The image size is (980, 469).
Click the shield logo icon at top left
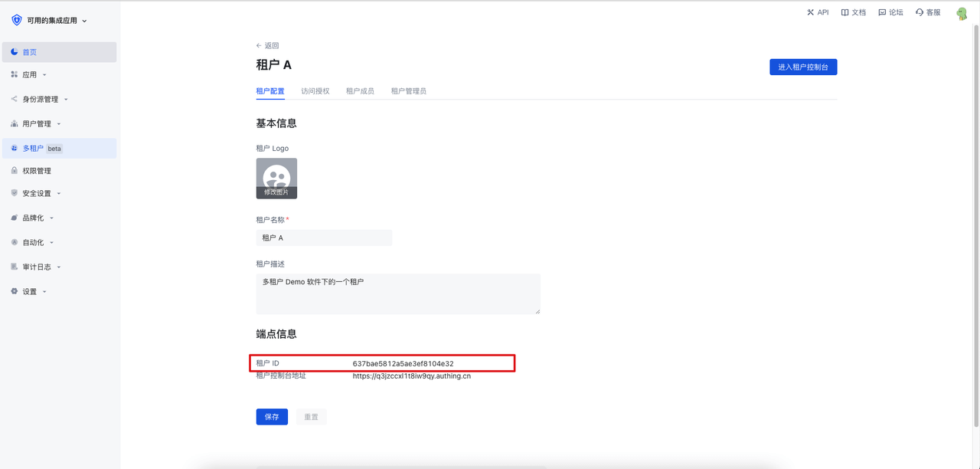pos(17,21)
